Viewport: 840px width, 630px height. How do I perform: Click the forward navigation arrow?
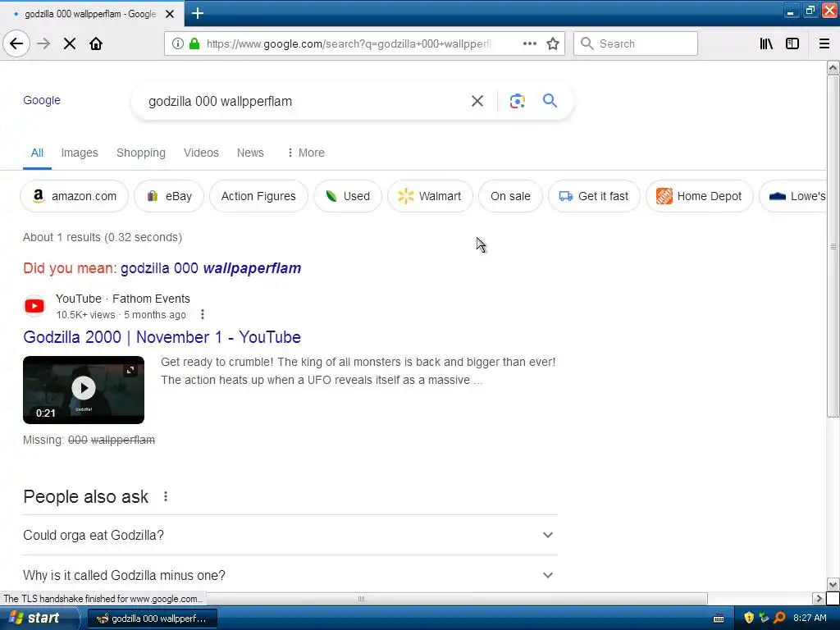(43, 43)
